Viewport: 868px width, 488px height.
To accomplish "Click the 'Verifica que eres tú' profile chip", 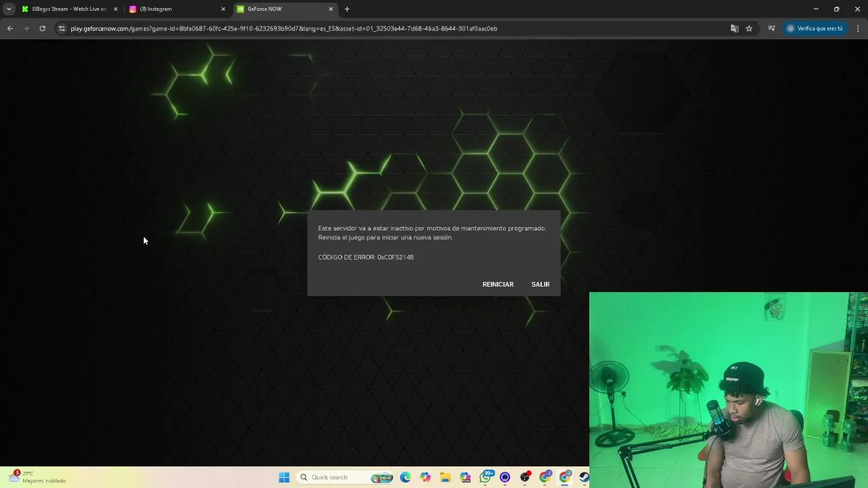I will (x=814, y=28).
